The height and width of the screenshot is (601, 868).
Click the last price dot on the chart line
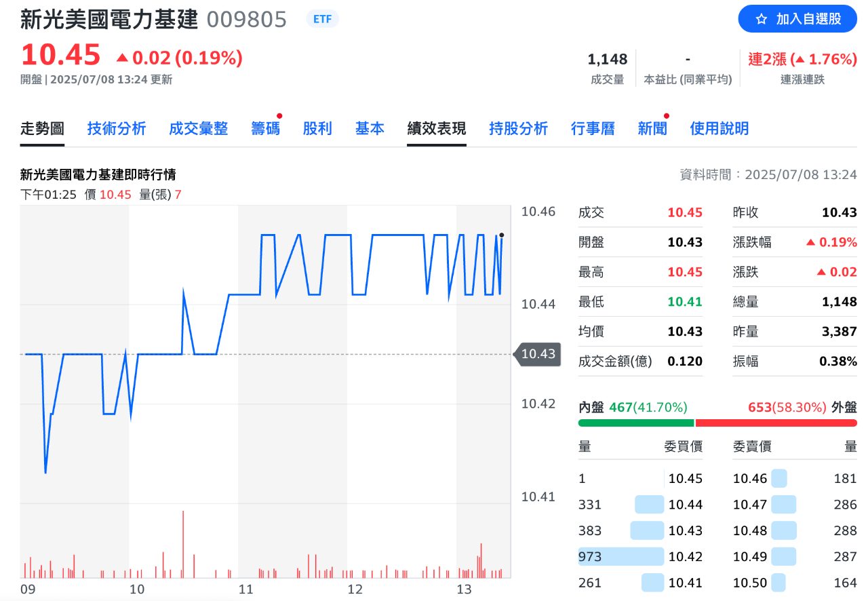click(x=501, y=235)
